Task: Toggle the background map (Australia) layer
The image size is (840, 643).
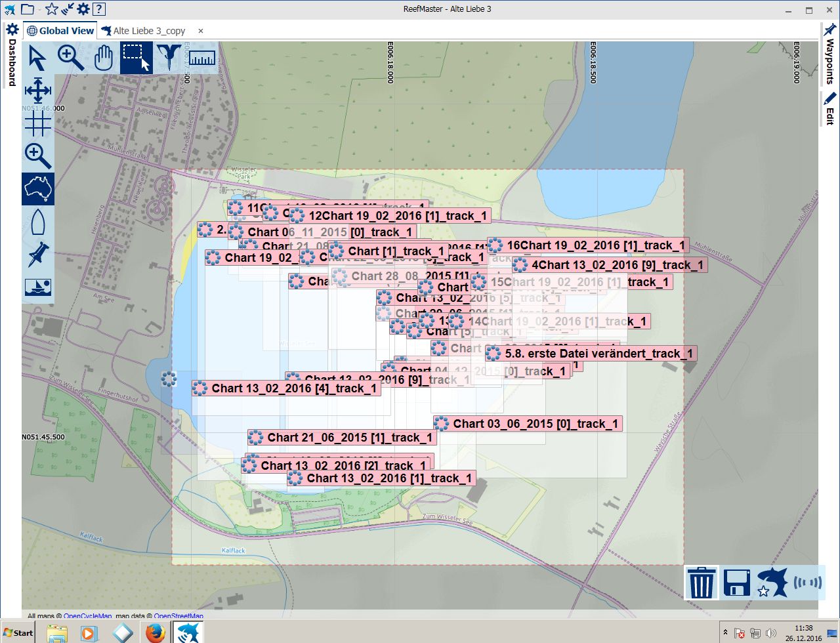Action: tap(38, 189)
